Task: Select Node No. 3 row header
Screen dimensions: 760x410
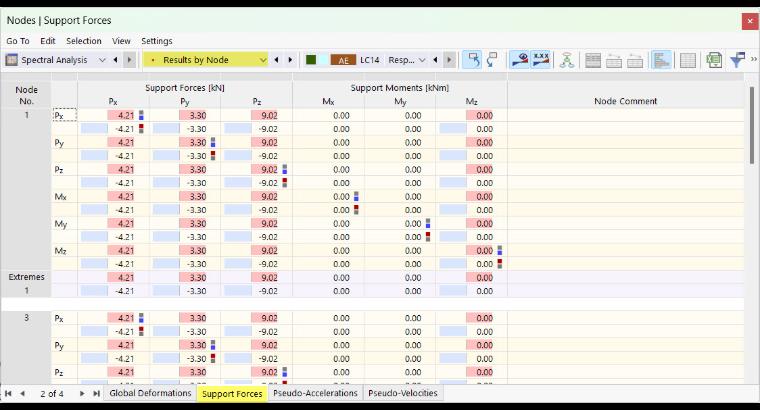Action: click(26, 317)
